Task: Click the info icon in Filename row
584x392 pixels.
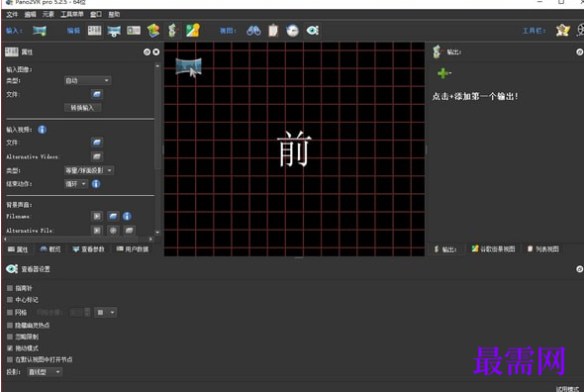Action: coord(127,216)
